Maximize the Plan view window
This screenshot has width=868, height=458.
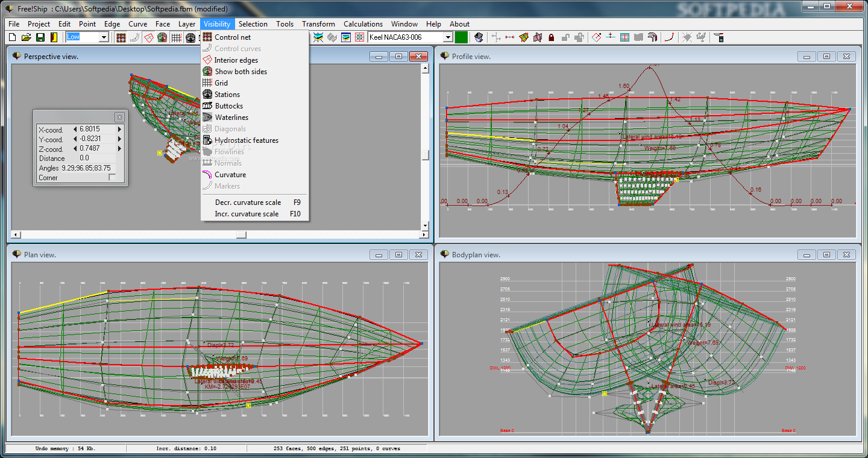coord(398,255)
